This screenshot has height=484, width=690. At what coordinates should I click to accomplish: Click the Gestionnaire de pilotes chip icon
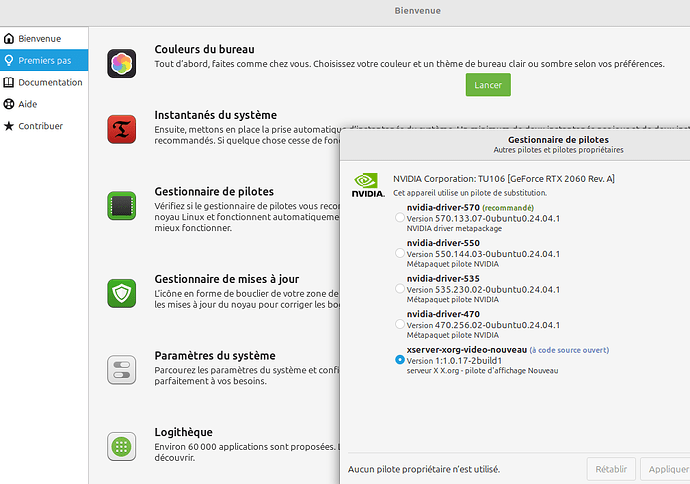pos(121,205)
